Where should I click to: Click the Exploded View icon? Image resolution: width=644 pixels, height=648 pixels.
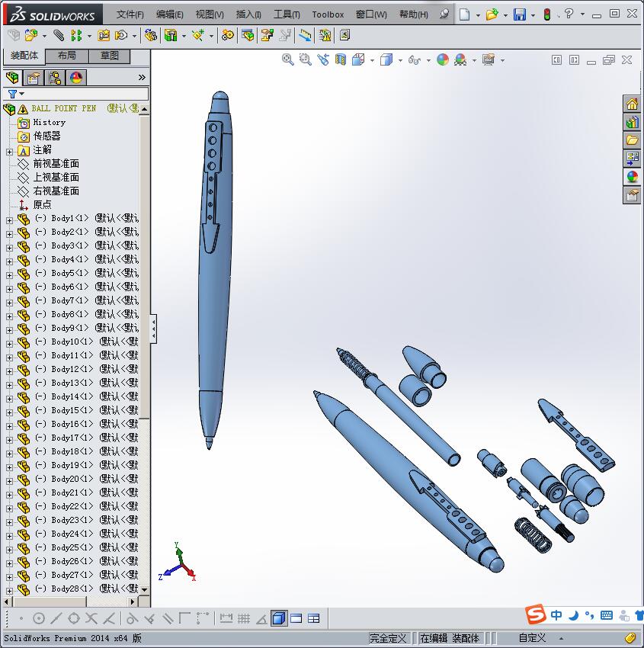268,36
